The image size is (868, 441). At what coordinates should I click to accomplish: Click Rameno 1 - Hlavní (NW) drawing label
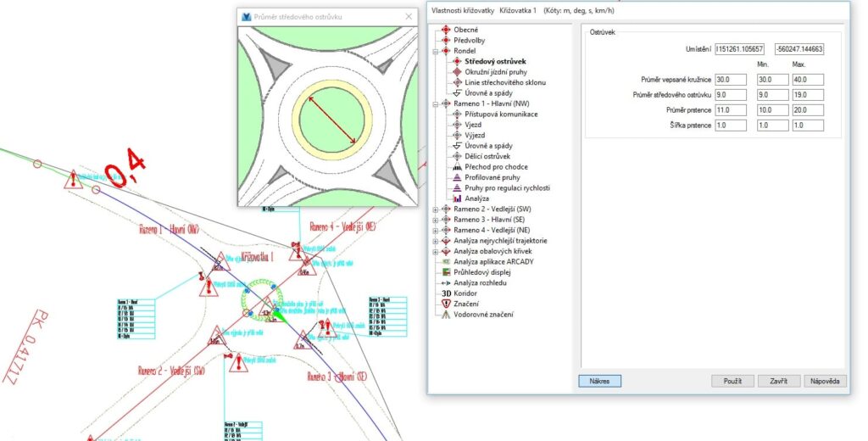[169, 229]
